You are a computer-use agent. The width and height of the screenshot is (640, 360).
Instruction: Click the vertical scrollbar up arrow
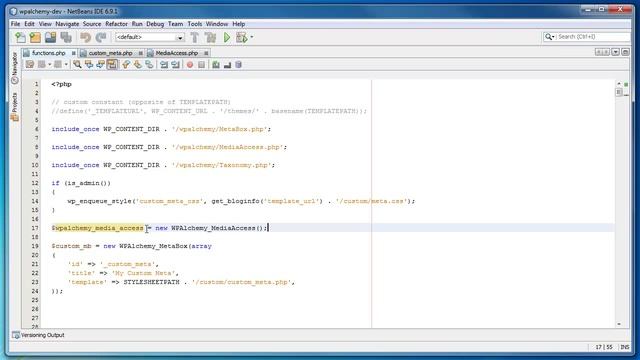[x=619, y=83]
